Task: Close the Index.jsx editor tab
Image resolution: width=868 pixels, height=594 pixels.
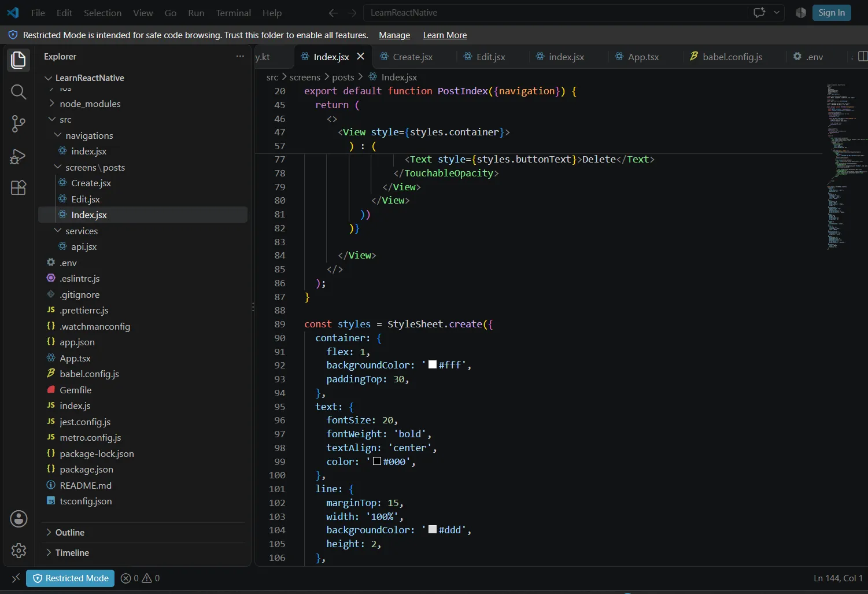Action: 361,56
